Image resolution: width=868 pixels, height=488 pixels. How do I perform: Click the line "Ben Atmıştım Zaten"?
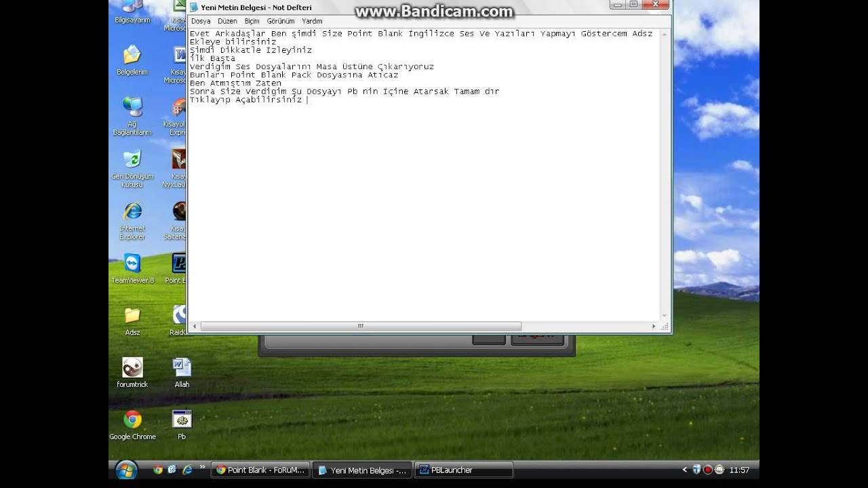point(235,83)
